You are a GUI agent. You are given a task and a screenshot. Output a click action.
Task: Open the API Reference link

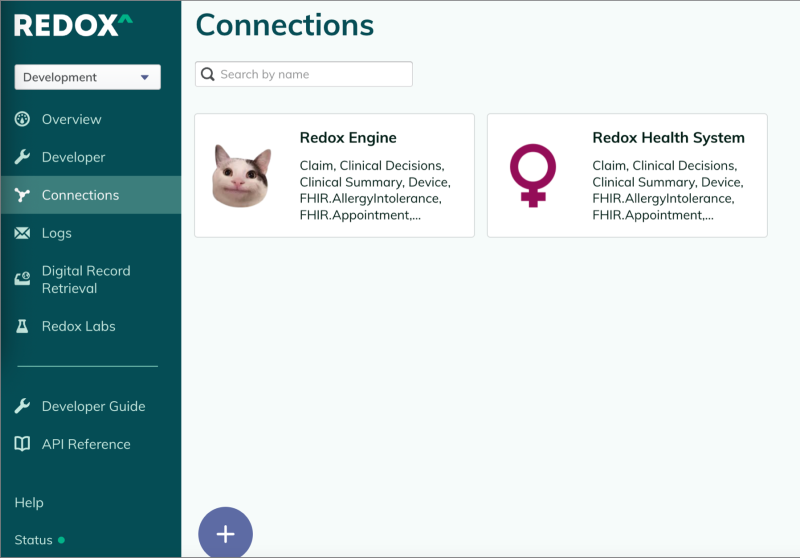click(86, 444)
